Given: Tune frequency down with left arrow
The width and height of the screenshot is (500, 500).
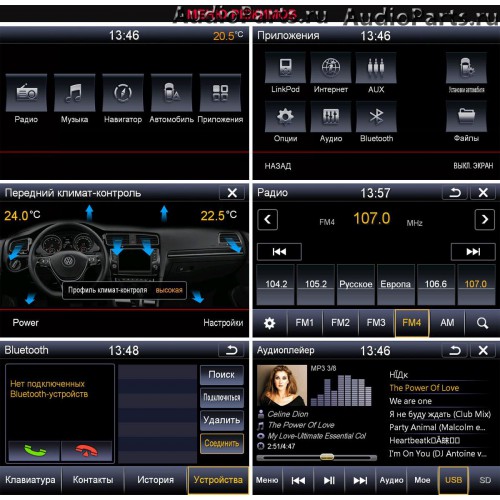Looking at the screenshot, I should [x=267, y=219].
